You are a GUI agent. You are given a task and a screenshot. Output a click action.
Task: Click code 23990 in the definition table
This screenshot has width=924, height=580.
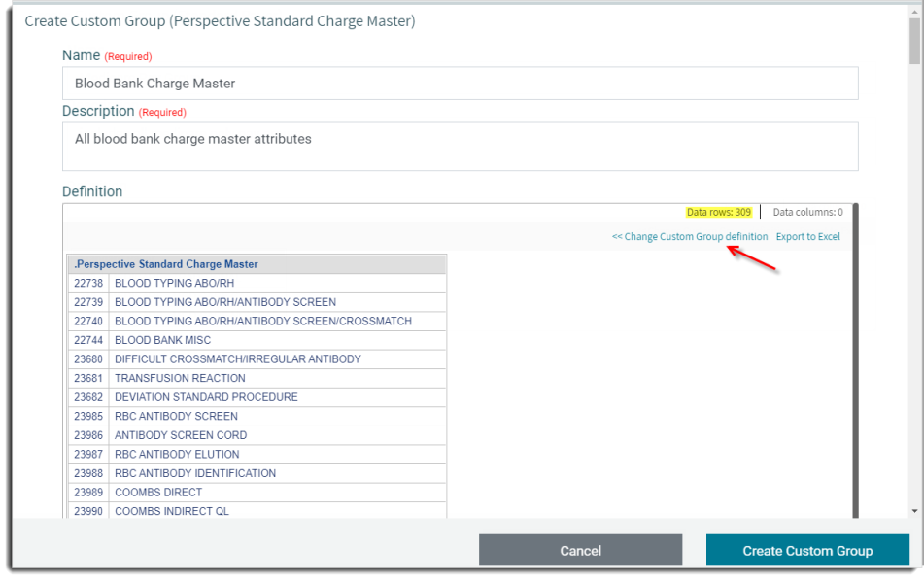tap(87, 511)
